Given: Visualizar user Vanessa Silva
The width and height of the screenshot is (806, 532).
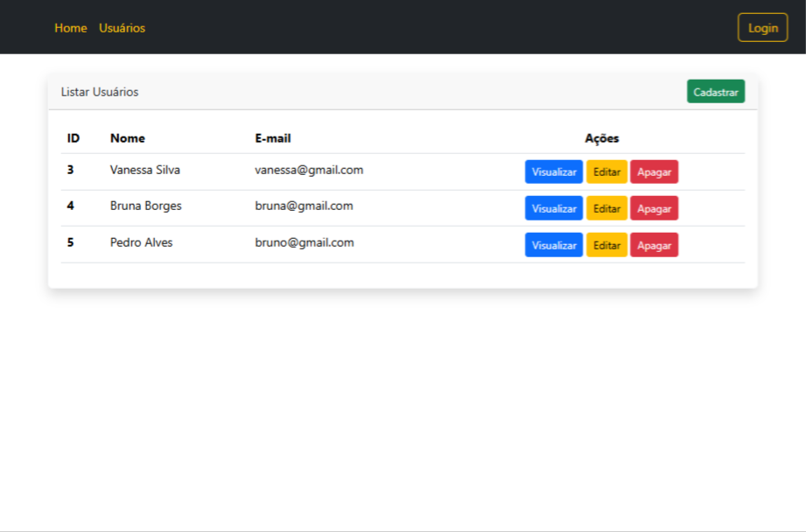Looking at the screenshot, I should (x=553, y=172).
